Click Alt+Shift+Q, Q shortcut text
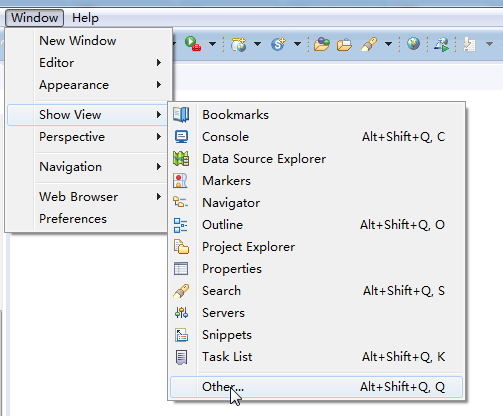 point(402,387)
